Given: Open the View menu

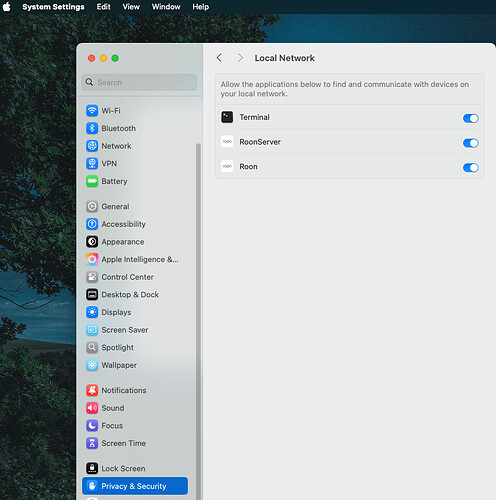Looking at the screenshot, I should pyautogui.click(x=131, y=7).
